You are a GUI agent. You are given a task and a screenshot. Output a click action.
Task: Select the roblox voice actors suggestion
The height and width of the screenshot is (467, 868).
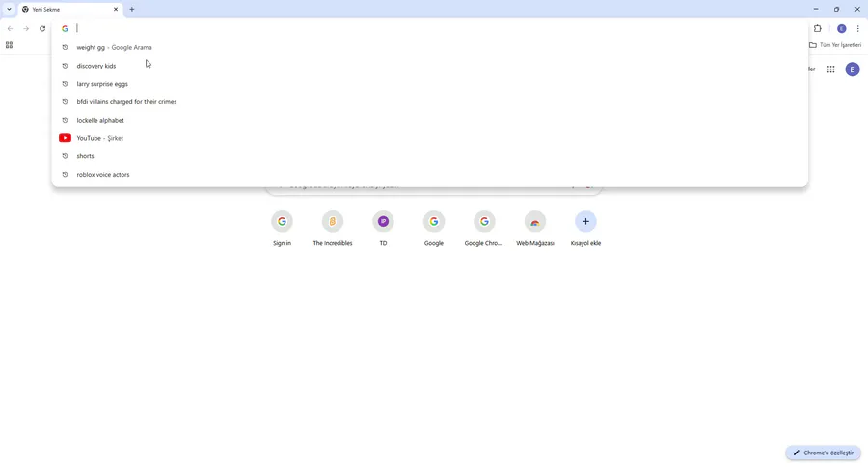[x=429, y=174]
